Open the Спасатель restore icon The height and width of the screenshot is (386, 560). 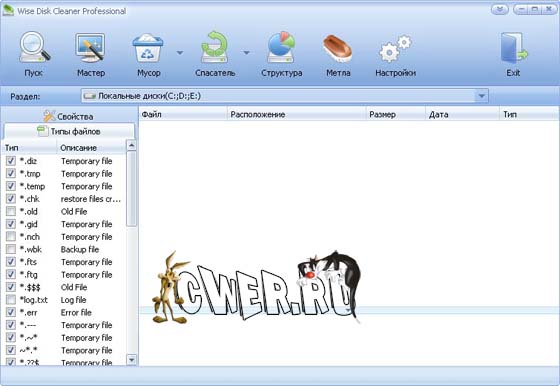(x=215, y=47)
